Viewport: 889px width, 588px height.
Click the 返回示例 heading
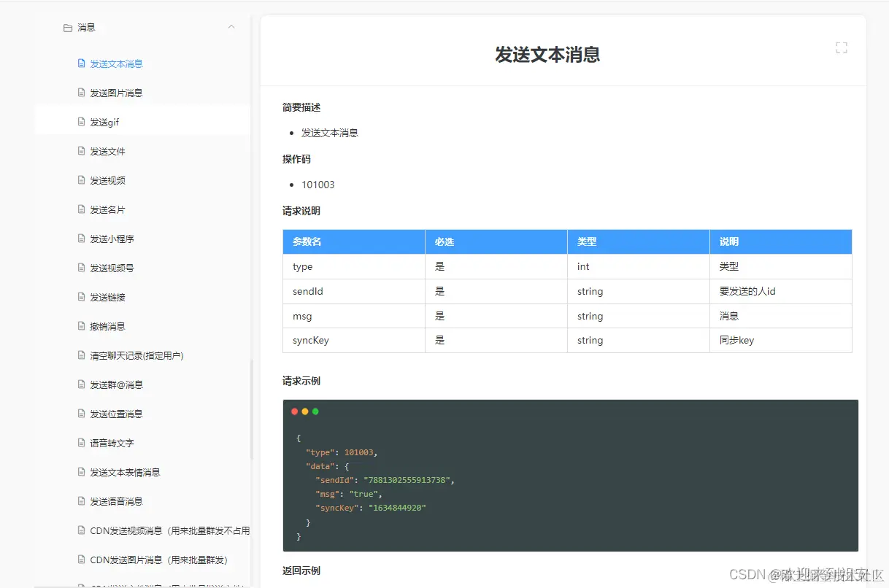(301, 570)
